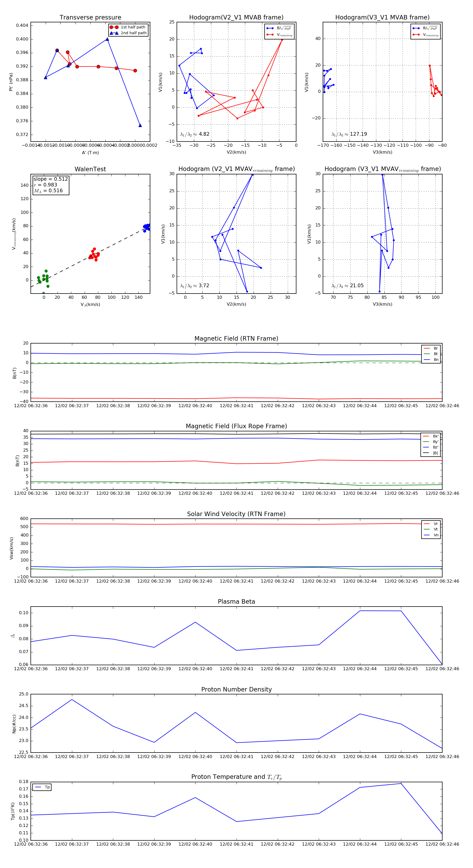
Task: Click 'Tp(10^6 K)' y-axis label
Action: coord(12,811)
